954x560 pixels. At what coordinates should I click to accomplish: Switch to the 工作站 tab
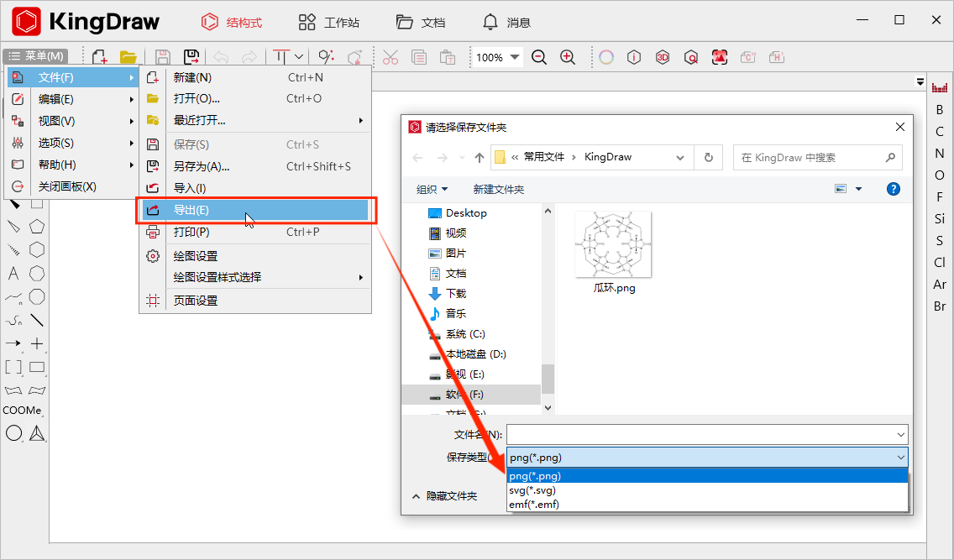pyautogui.click(x=328, y=23)
